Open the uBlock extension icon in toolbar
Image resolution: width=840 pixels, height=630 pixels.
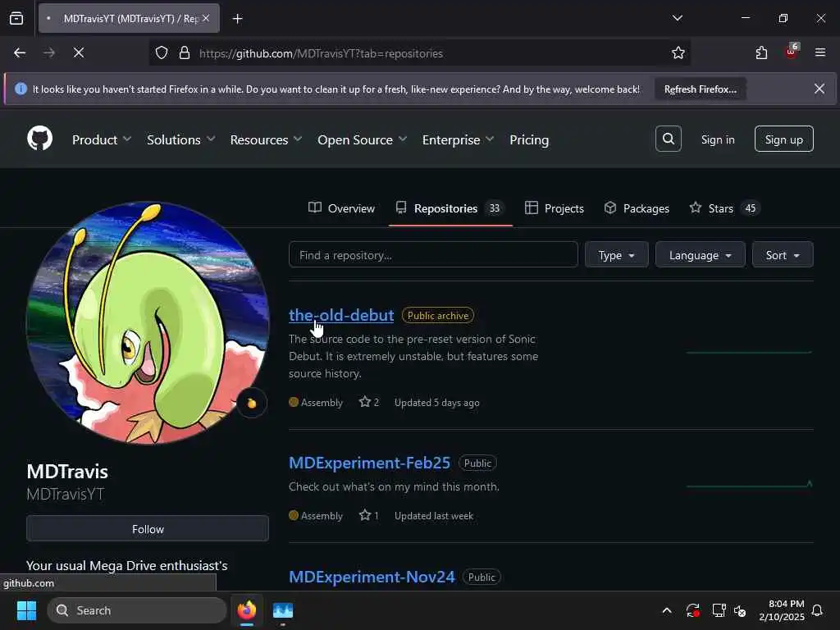tap(792, 52)
